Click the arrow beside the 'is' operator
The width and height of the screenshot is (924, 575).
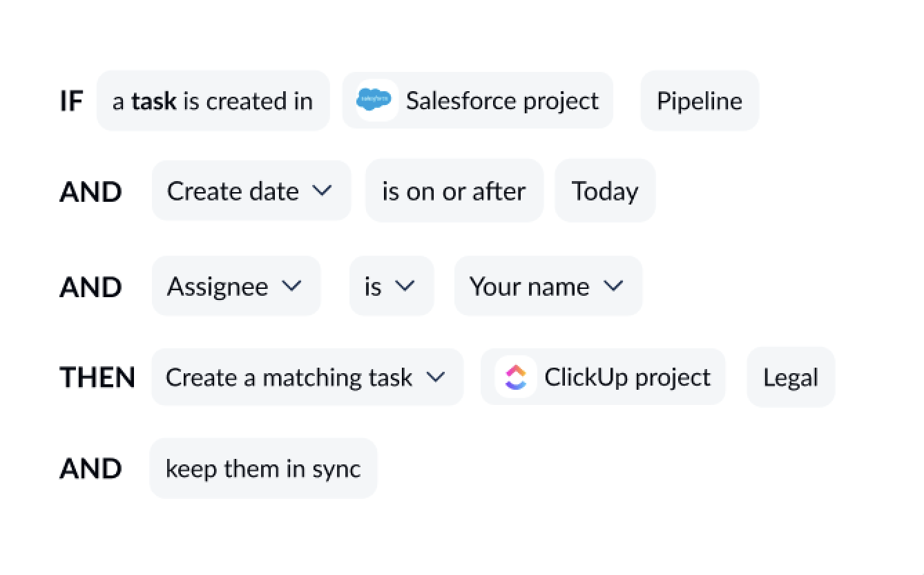tap(405, 285)
